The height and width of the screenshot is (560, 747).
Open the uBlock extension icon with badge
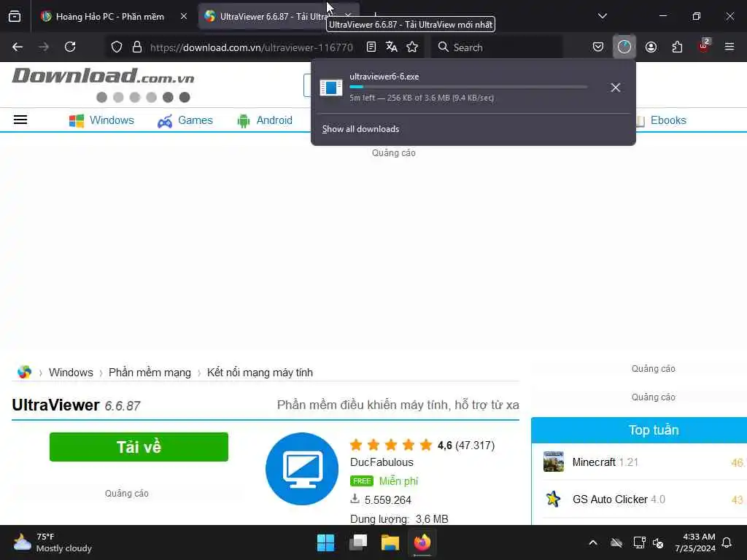(x=704, y=46)
